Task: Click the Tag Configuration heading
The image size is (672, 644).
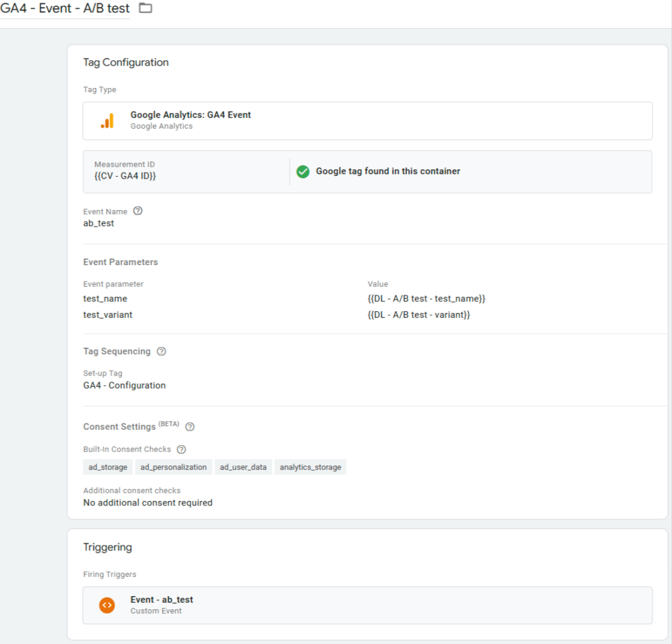Action: [126, 62]
